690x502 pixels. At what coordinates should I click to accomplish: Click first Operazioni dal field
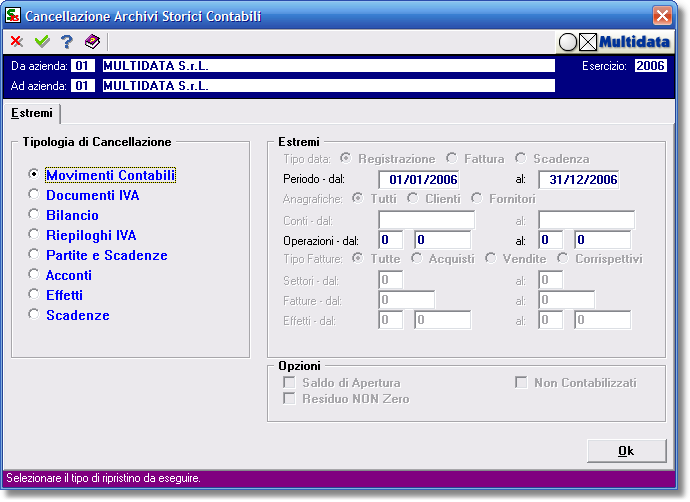[390, 240]
